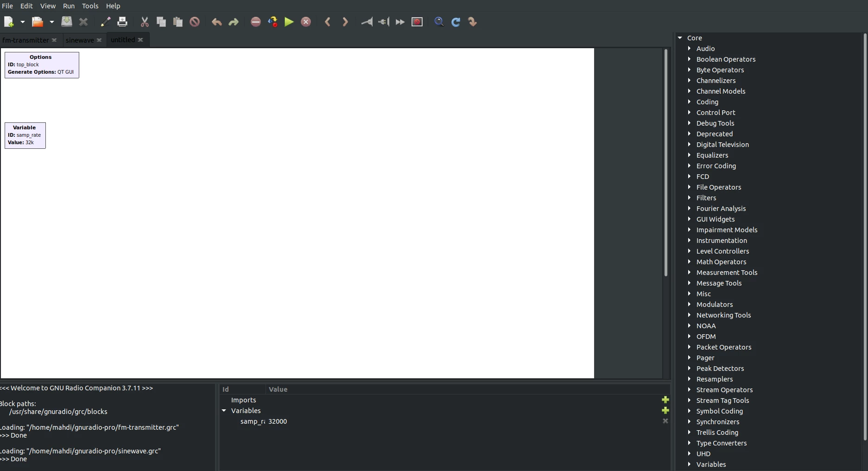Collapse the Variables group in the variable editor

pyautogui.click(x=224, y=411)
